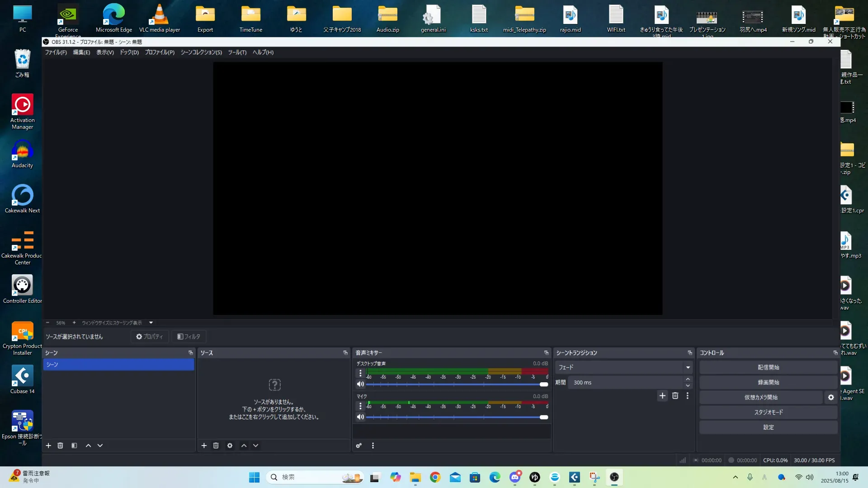The image size is (868, 488).
Task: Open scene filters icon in シーン dock
Action: click(x=74, y=446)
